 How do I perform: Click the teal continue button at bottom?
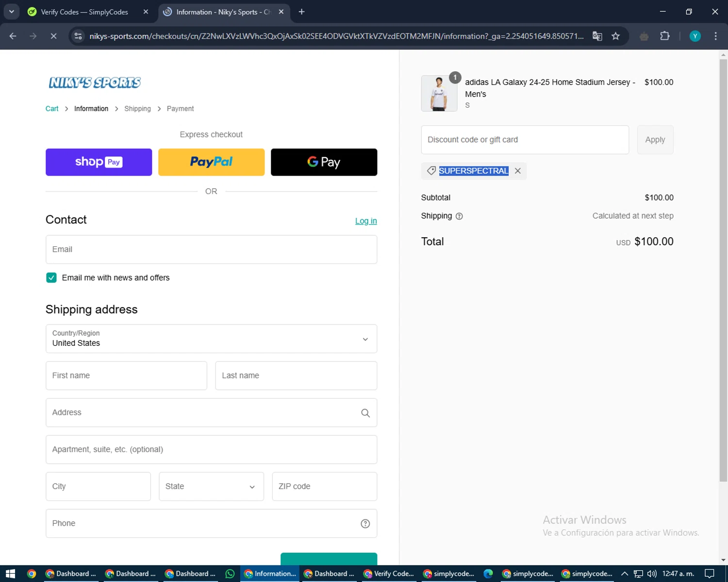click(x=329, y=559)
